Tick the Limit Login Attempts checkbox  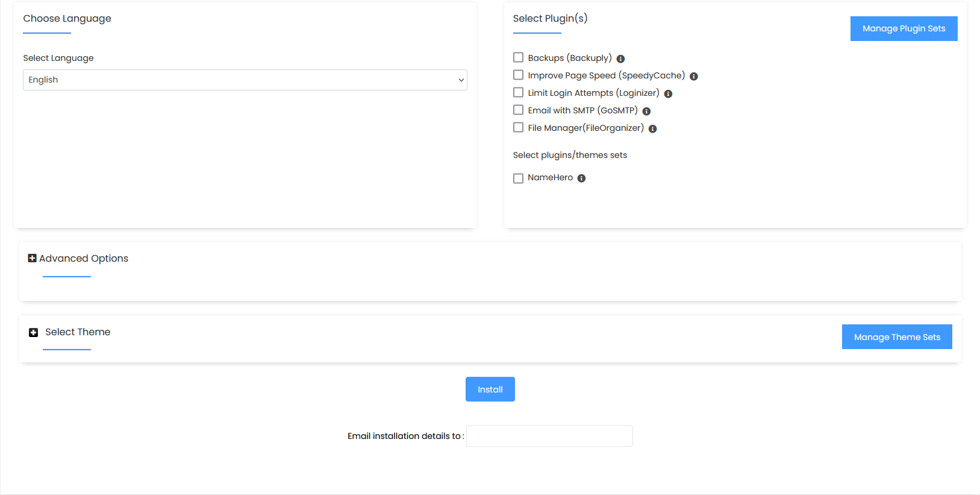(x=518, y=92)
